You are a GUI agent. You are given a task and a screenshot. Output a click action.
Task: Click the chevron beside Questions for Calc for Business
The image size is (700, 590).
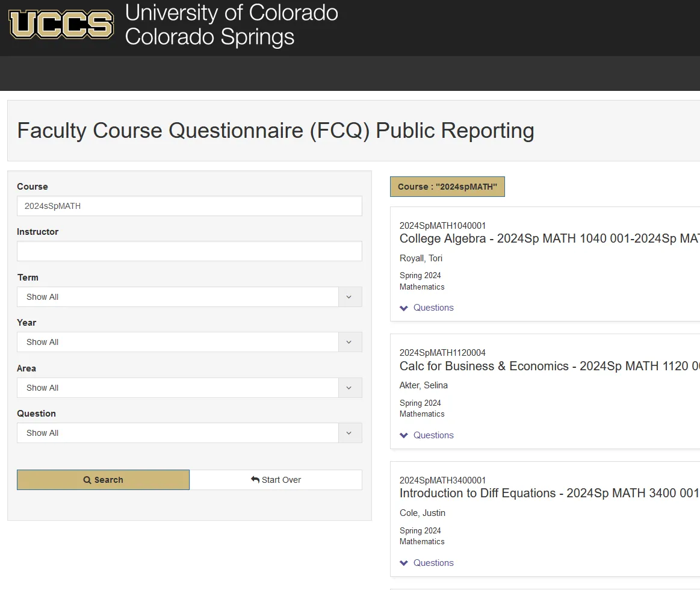click(403, 435)
